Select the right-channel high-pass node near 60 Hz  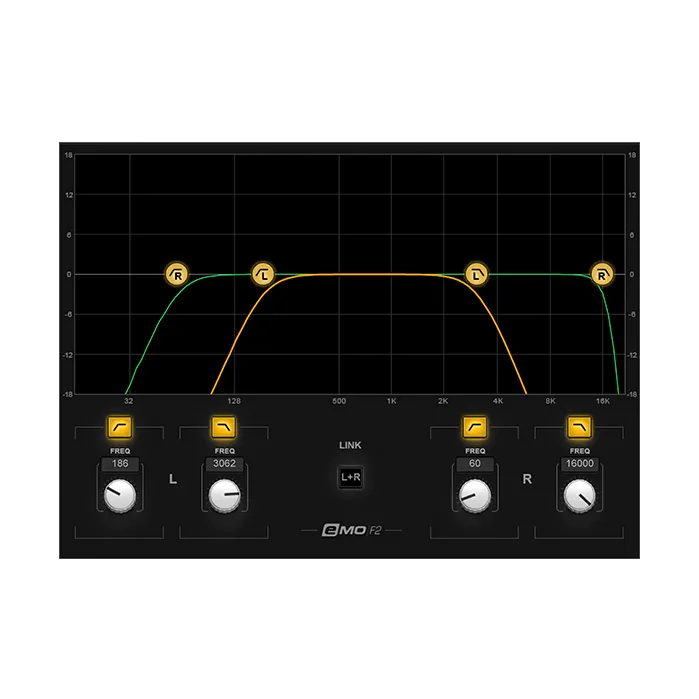pos(177,274)
